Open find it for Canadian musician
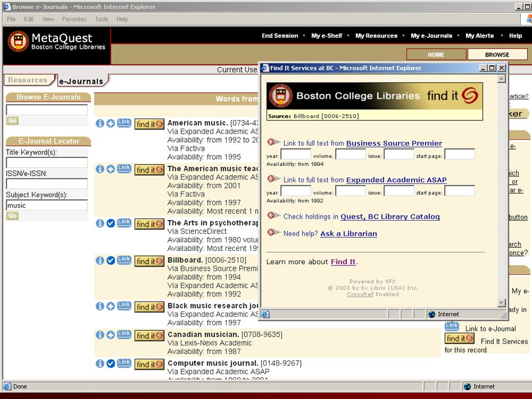 150,336
